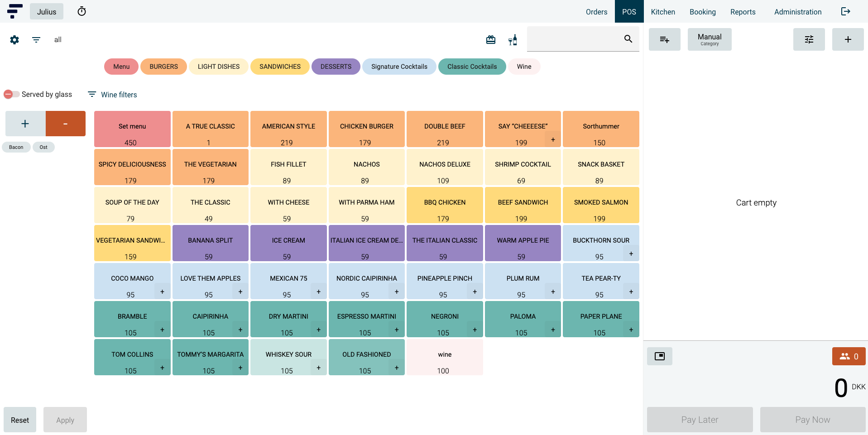
Task: Open the picture-in-picture display button
Action: click(x=659, y=356)
